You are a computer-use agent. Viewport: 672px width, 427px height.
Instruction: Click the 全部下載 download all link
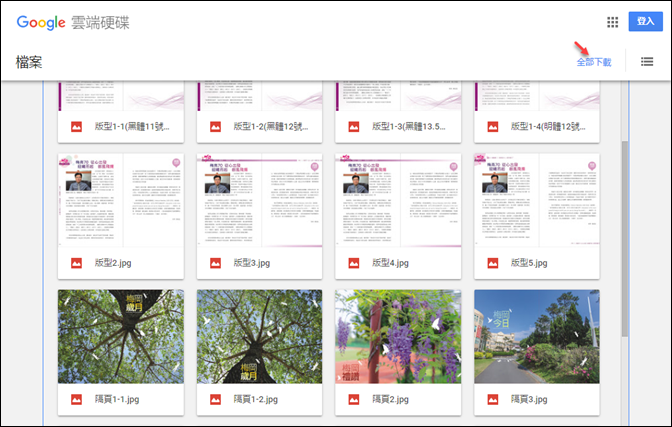point(594,62)
